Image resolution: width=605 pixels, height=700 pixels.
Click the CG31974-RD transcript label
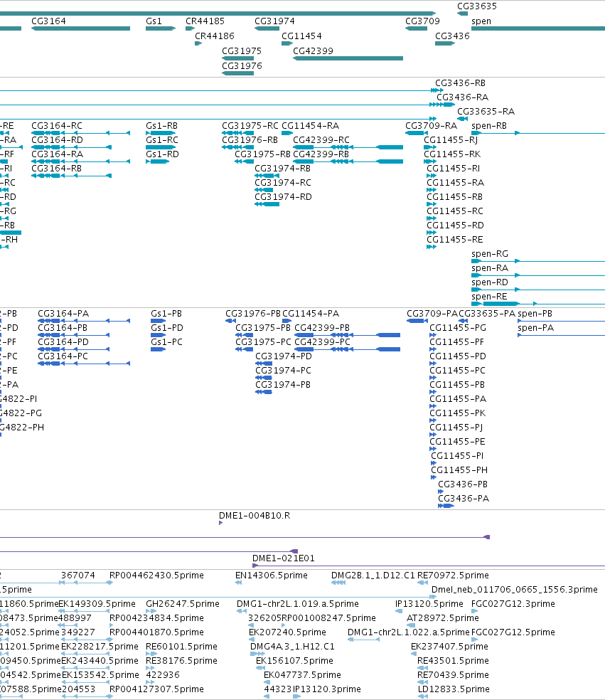284,197
